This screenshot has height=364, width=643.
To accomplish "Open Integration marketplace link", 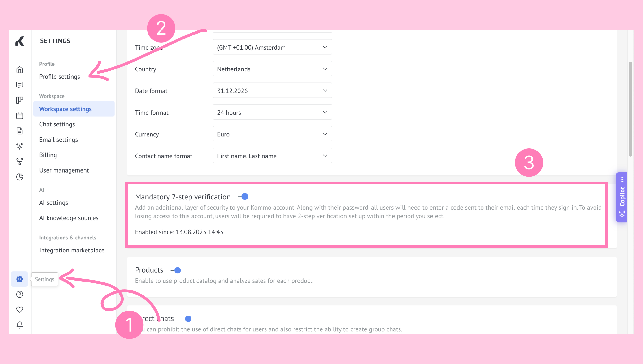I will point(72,250).
